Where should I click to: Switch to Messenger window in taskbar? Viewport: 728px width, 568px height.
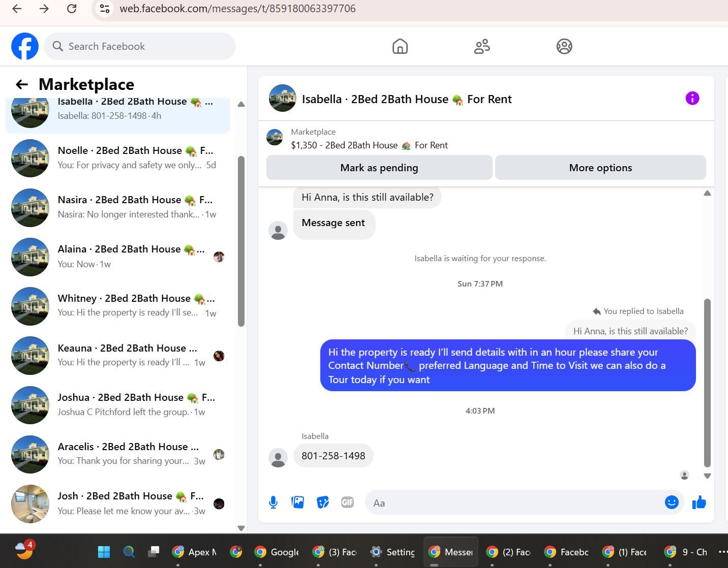(x=451, y=552)
